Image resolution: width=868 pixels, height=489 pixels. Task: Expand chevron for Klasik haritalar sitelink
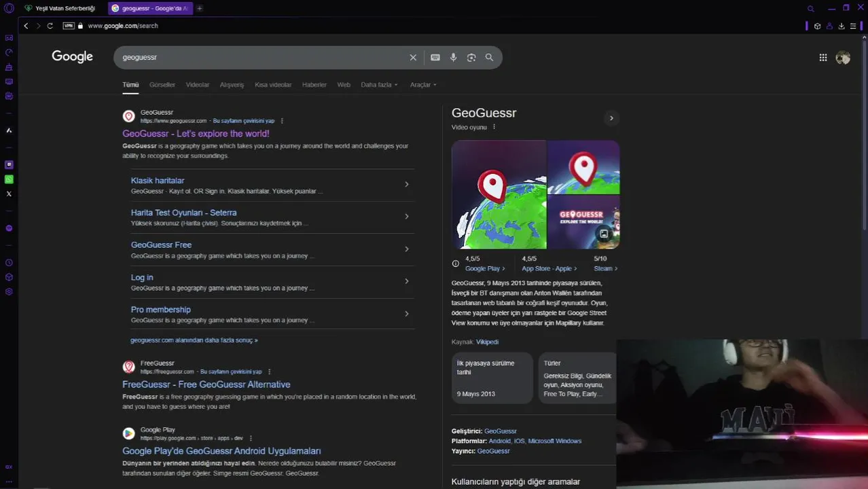coord(407,184)
